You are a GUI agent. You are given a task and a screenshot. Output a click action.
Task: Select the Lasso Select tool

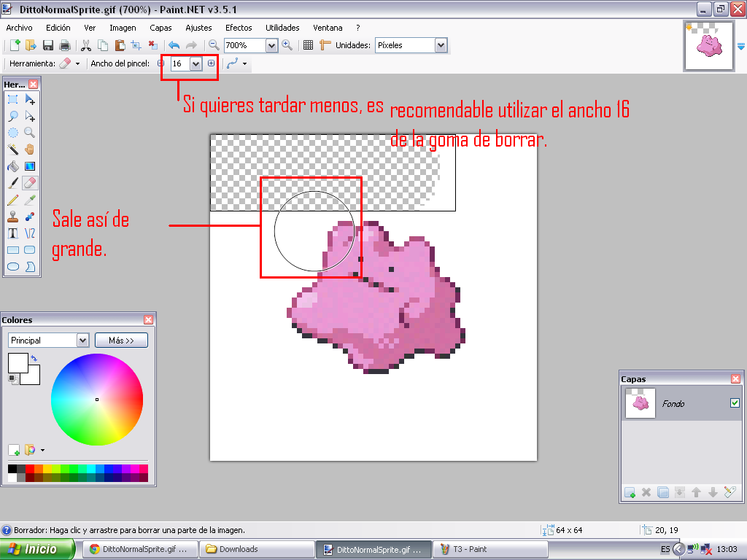click(13, 116)
